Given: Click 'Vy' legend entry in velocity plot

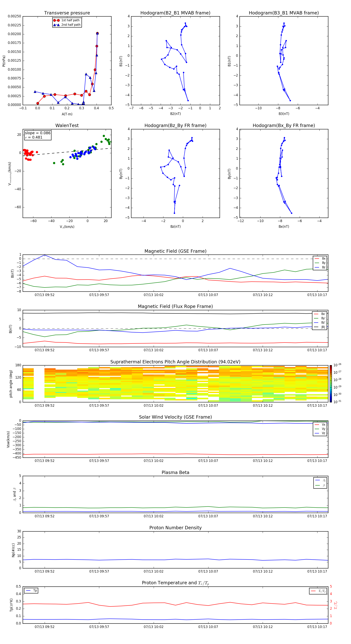Looking at the screenshot, I should [x=320, y=429].
